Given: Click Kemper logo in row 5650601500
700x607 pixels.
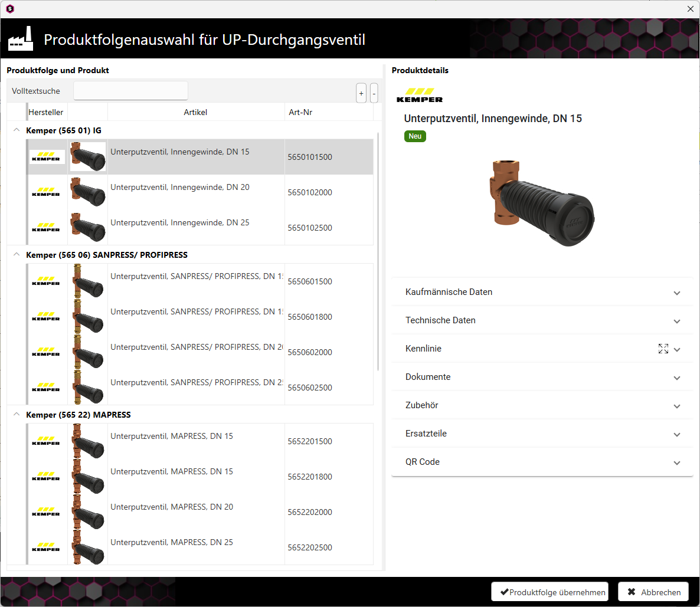Looking at the screenshot, I should click(46, 281).
